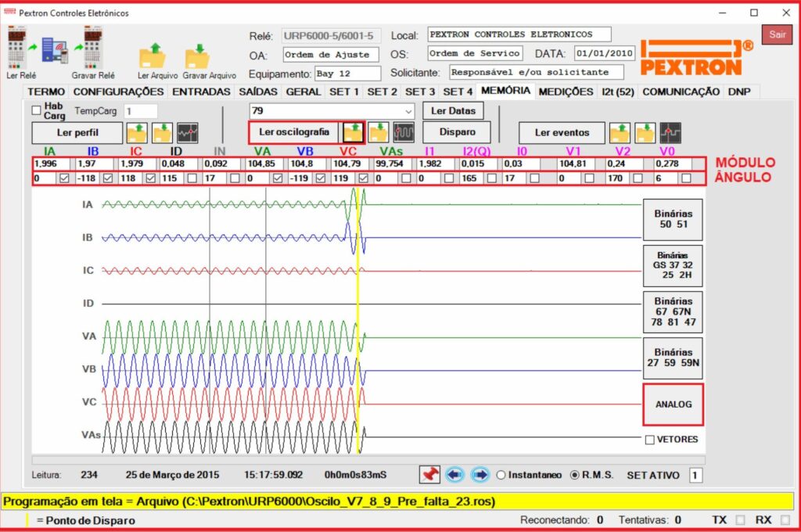Click the horizontal scrollbar under the waveforms
This screenshot has height=532, width=801.
(x=368, y=460)
